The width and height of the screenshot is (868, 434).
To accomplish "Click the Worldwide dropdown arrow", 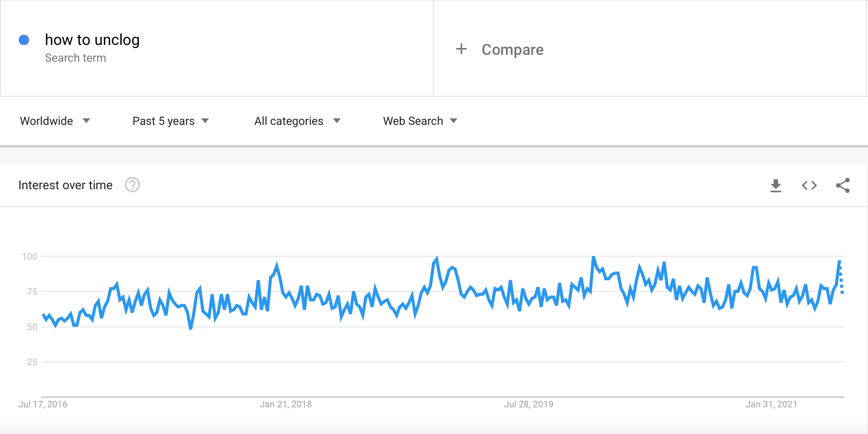I will point(86,121).
